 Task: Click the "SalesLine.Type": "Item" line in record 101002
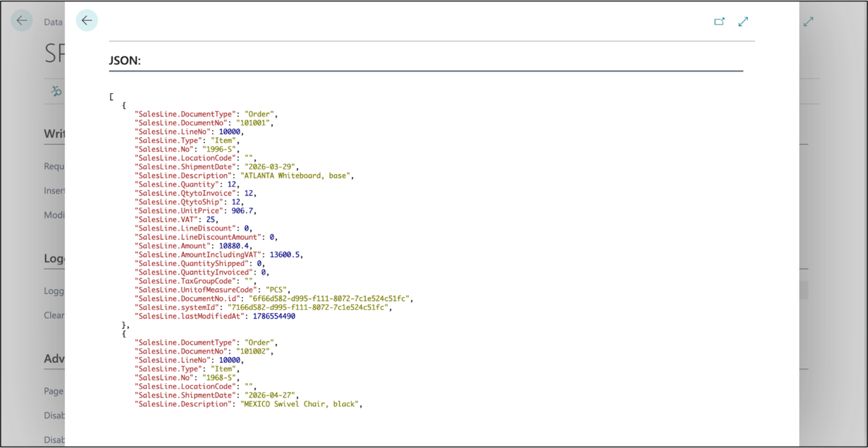[187, 369]
